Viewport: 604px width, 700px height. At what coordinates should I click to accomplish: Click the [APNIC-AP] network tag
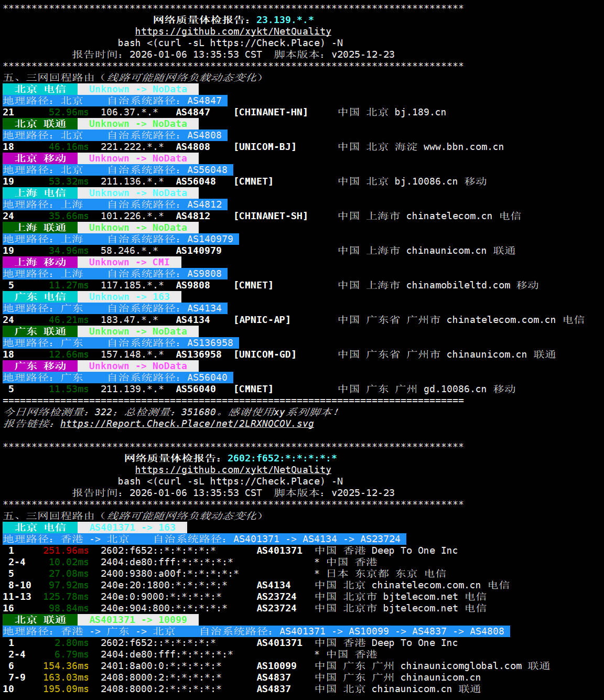pos(262,320)
